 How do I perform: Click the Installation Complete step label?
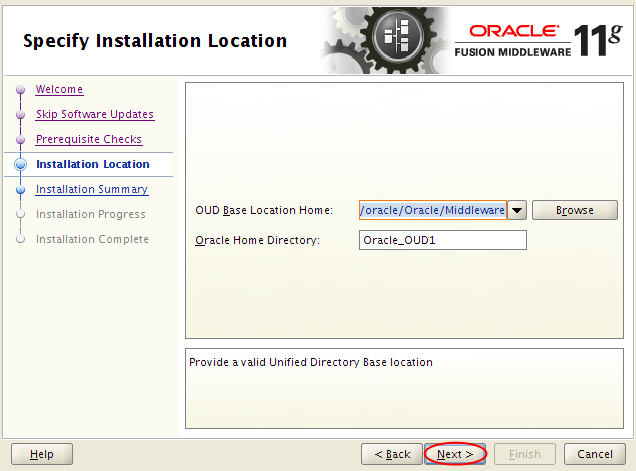click(92, 239)
